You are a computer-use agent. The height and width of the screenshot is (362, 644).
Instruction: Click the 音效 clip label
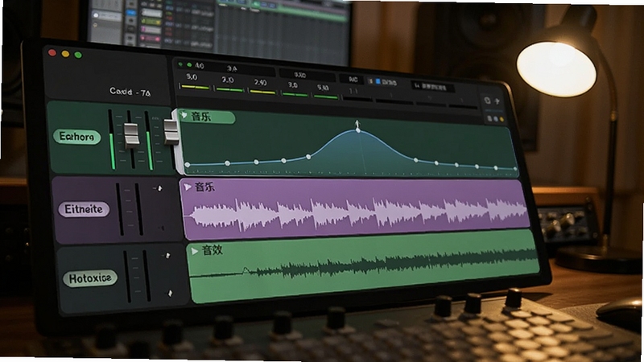pos(212,250)
